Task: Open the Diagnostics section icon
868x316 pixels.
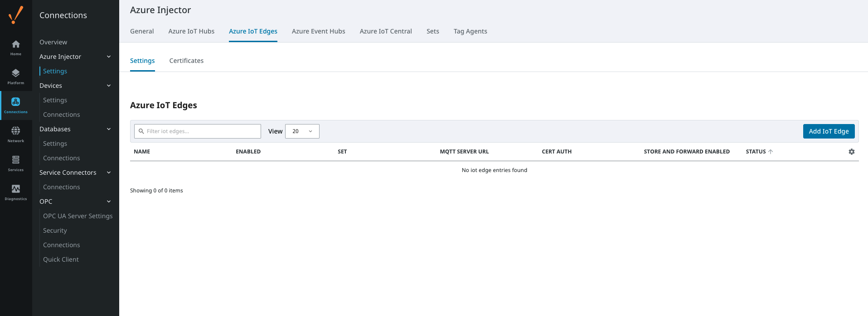Action: [16, 192]
